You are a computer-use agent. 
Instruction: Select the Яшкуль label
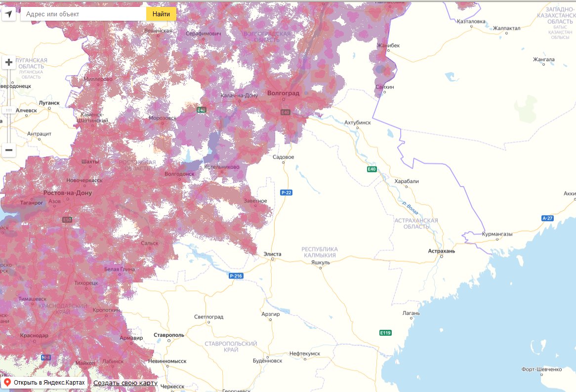pos(320,263)
